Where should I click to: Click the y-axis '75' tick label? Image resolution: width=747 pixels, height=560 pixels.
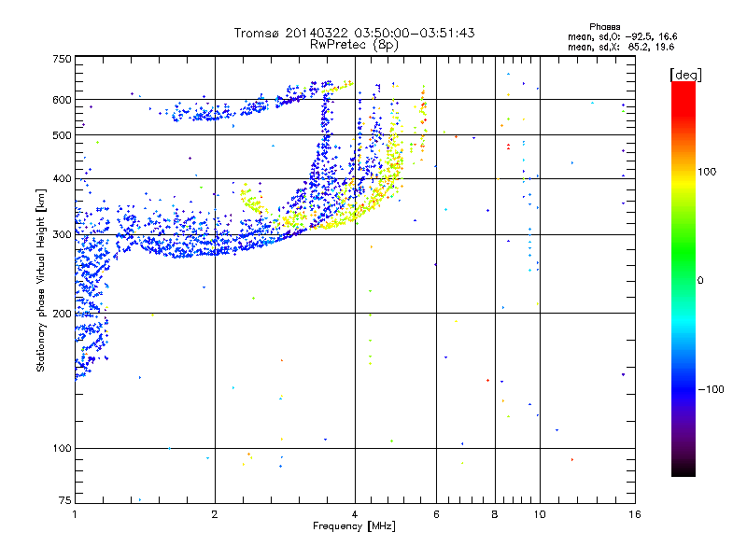pyautogui.click(x=65, y=500)
